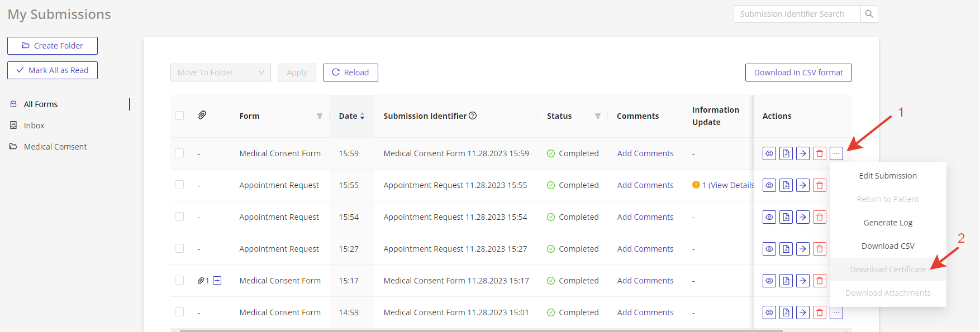Click the search magnifier icon
The width and height of the screenshot is (980, 332).
click(x=869, y=14)
